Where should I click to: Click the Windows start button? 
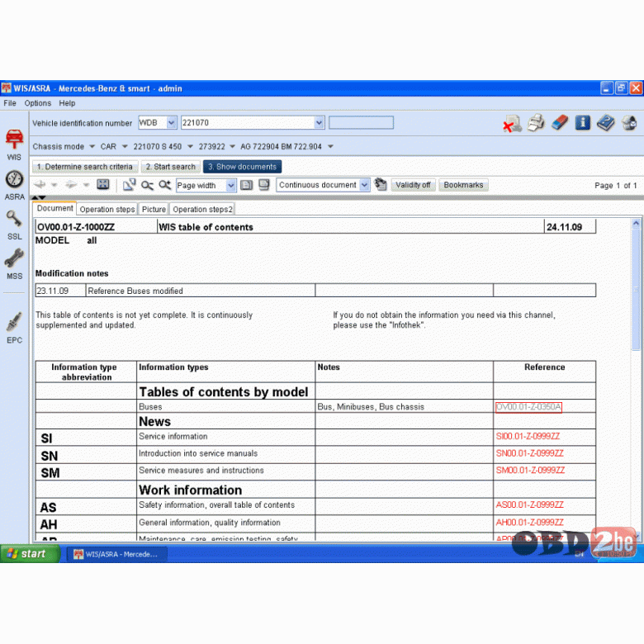pos(30,554)
